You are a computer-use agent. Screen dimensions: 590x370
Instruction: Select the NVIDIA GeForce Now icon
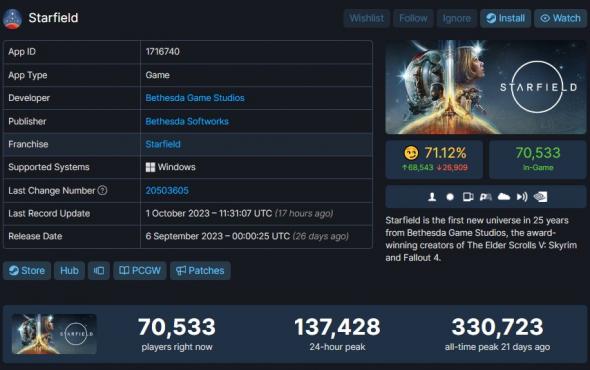[540, 197]
